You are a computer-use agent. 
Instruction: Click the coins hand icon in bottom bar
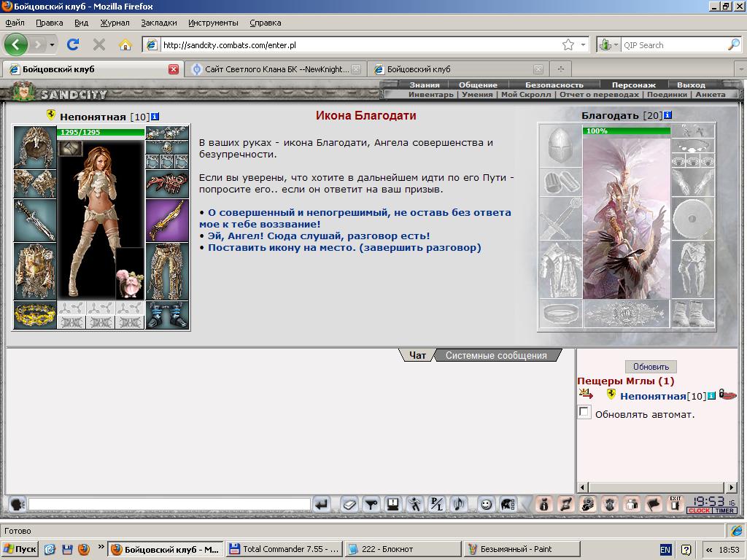(588, 504)
